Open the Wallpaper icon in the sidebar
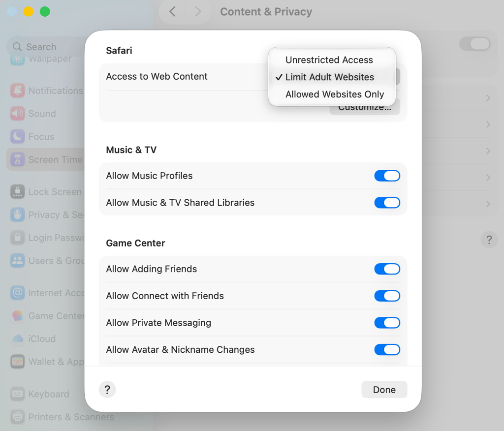Viewport: 504px width, 431px height. click(x=17, y=60)
